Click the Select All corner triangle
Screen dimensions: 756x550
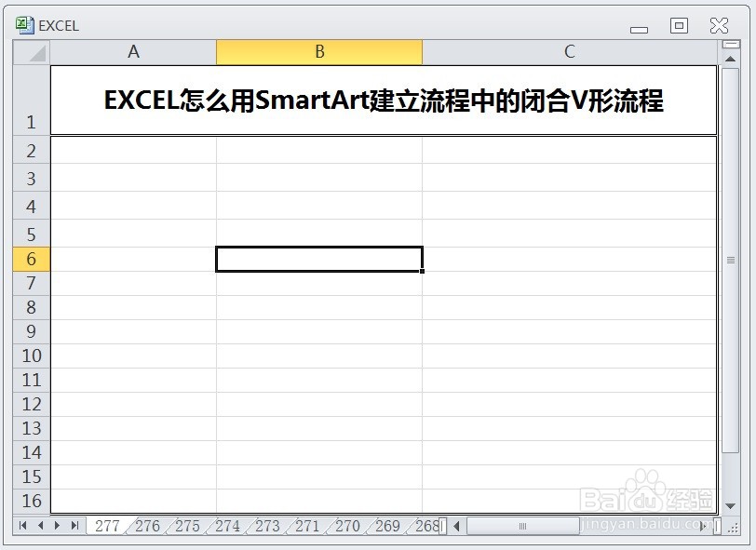32,52
